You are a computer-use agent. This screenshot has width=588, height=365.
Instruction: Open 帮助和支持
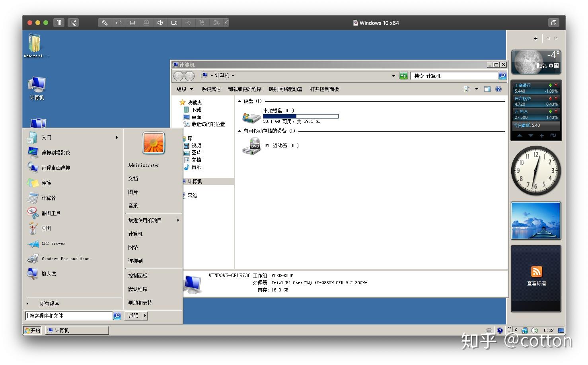point(140,303)
